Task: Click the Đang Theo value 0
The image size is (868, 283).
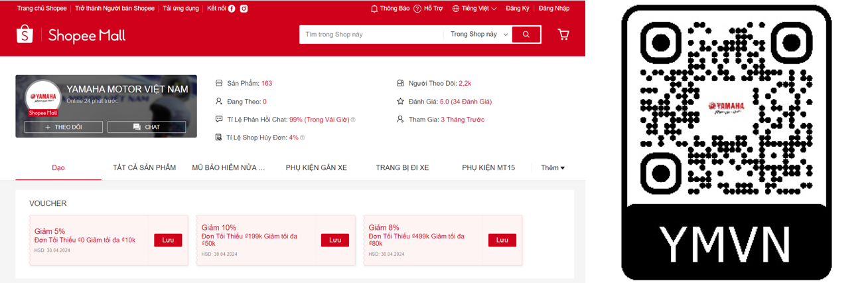Action: pos(265,102)
